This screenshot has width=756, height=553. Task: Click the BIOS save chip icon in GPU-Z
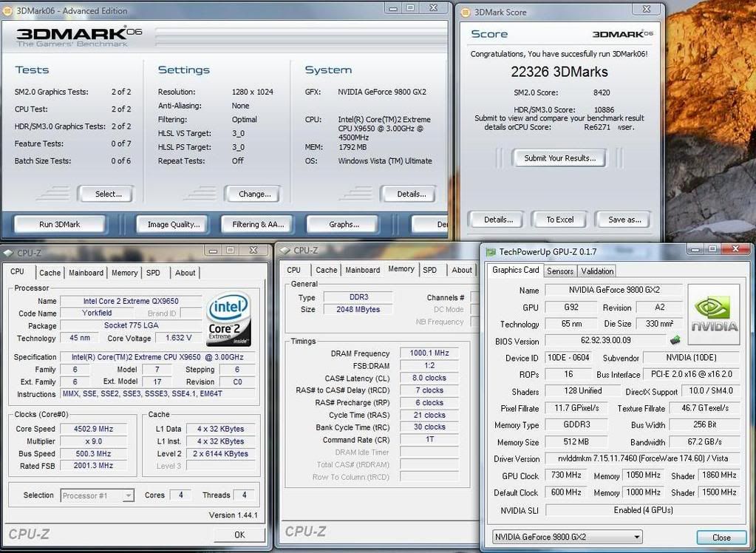click(675, 340)
